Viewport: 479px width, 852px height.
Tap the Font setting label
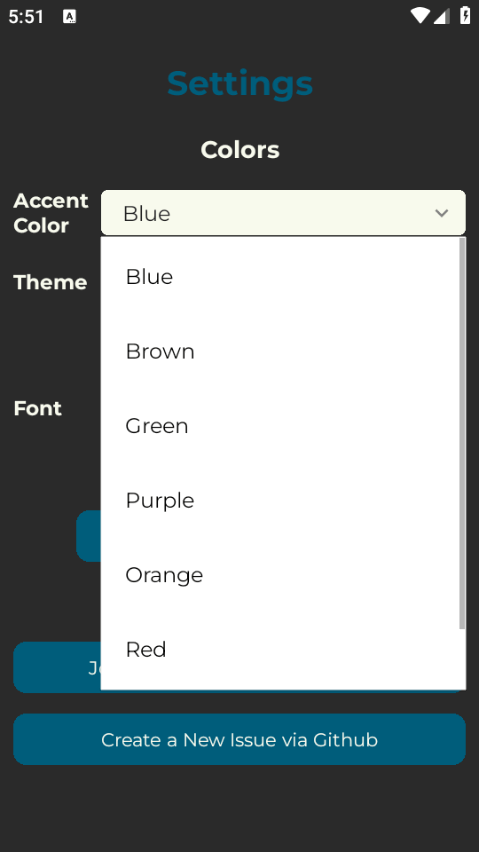37,408
